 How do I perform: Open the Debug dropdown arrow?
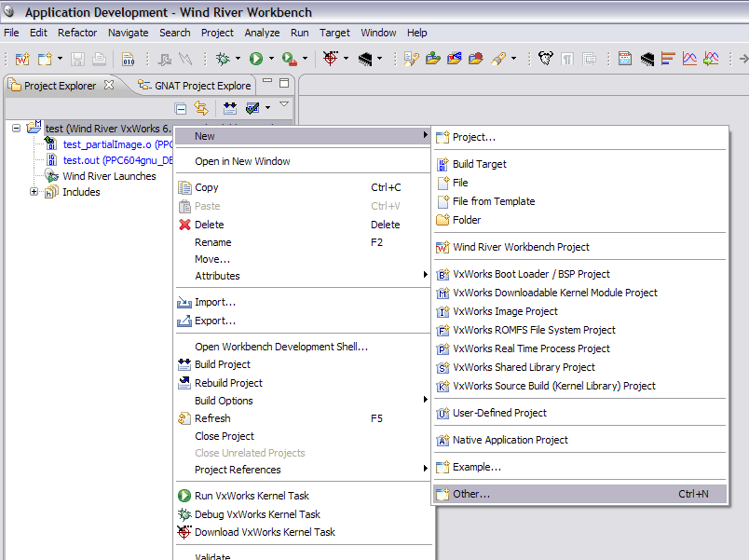pos(238,59)
